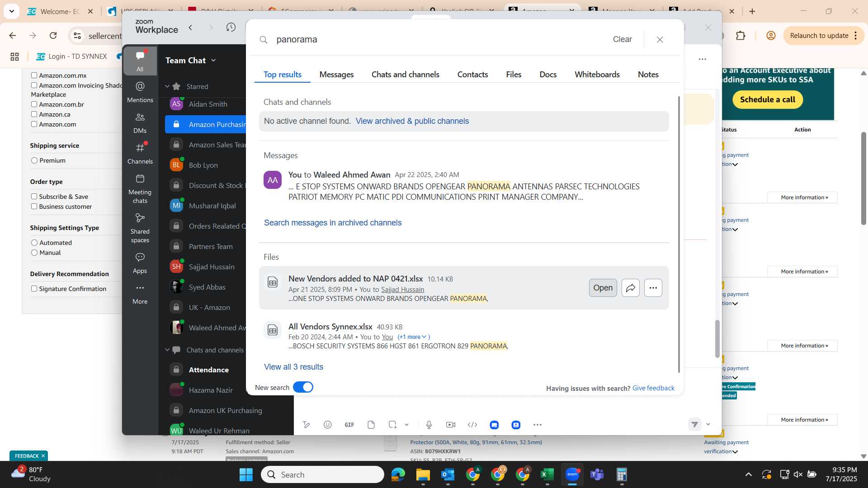Image resolution: width=868 pixels, height=488 pixels.
Task: Open more options for New Vendors file
Action: 653,288
